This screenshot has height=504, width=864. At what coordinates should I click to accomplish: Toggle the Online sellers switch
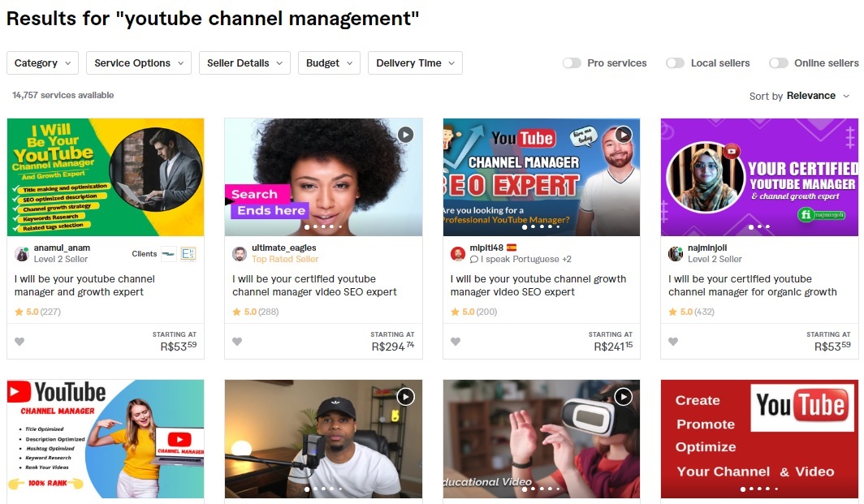pos(779,62)
